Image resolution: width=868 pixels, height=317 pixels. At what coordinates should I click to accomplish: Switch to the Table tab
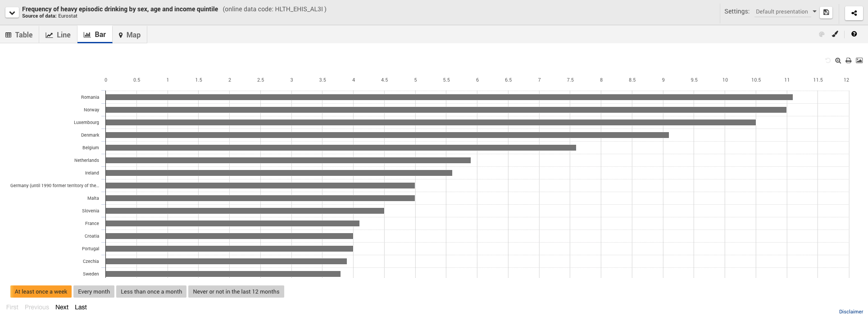point(19,35)
